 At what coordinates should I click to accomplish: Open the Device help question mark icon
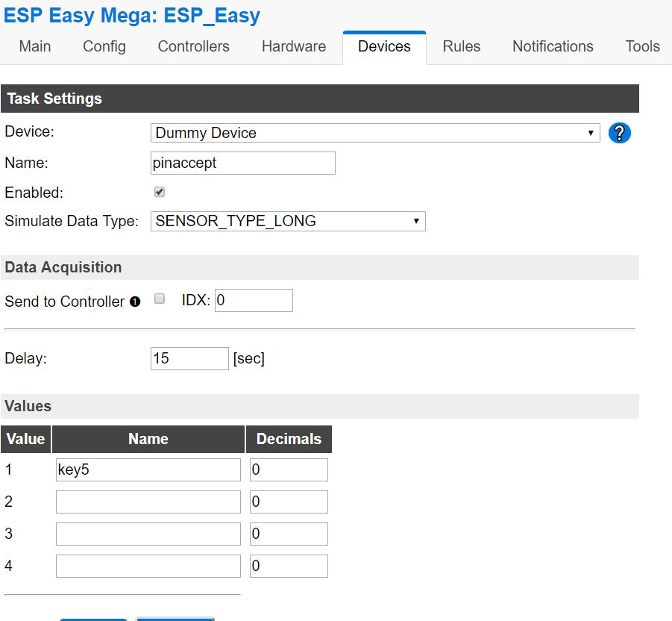click(619, 133)
